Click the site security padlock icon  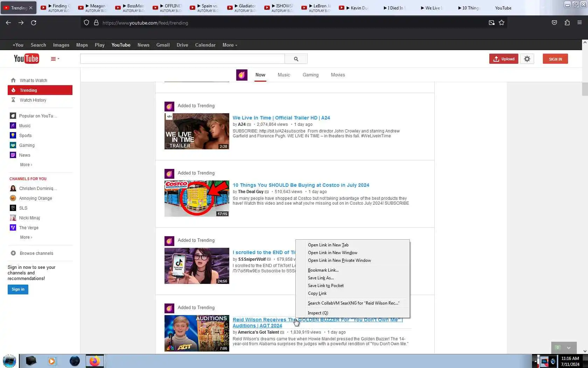tap(96, 23)
